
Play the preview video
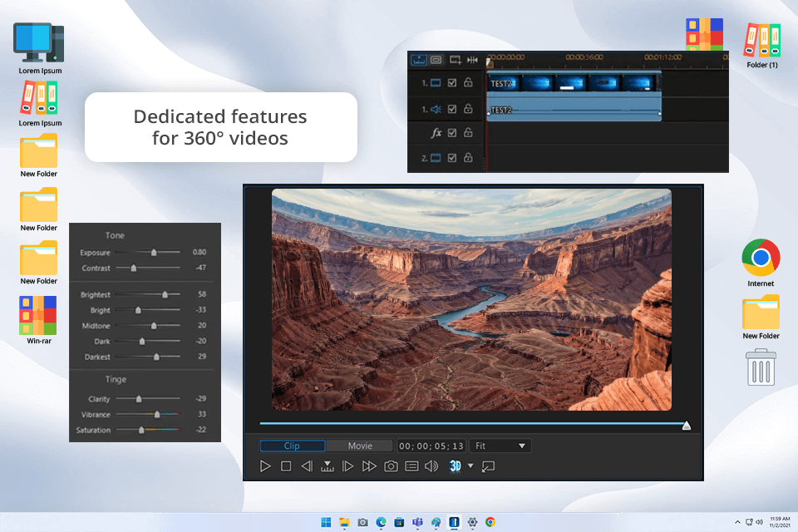[x=265, y=465]
